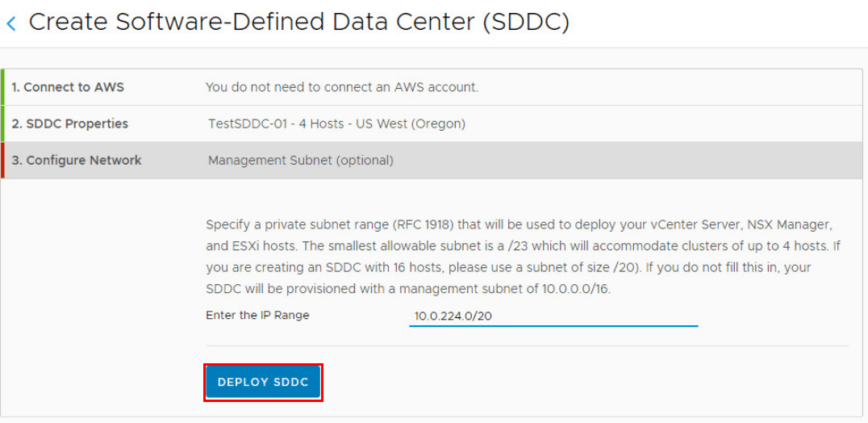This screenshot has width=868, height=423.
Task: Click the NSX Manager text in description
Action: point(785,224)
